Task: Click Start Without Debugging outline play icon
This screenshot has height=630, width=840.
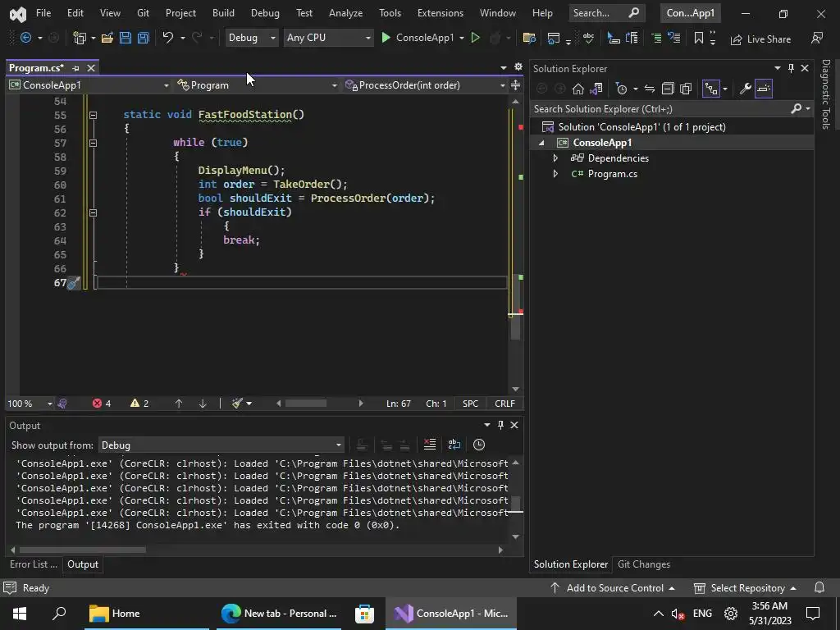Action: [475, 38]
